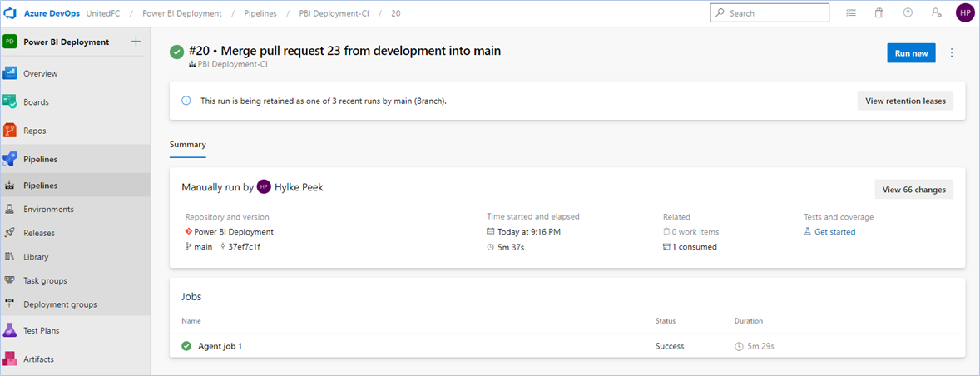Open the Test Plans flask icon

[9, 330]
